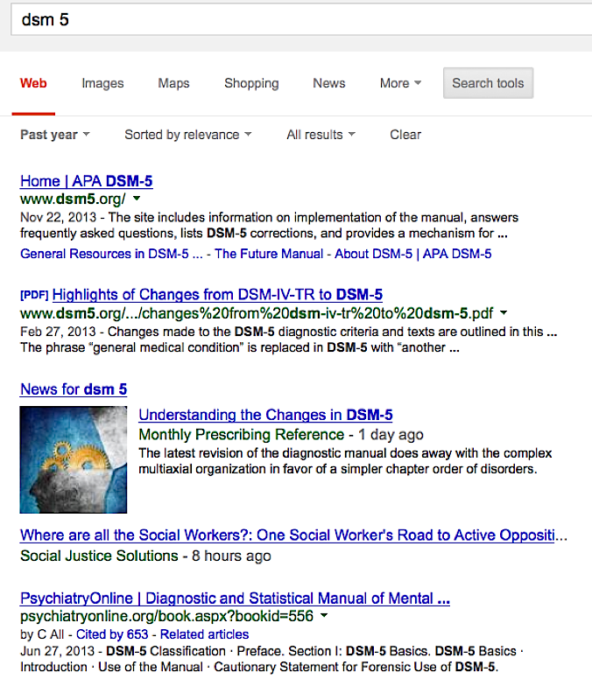The width and height of the screenshot is (592, 700).
Task: Toggle the Search tools button
Action: click(x=488, y=83)
